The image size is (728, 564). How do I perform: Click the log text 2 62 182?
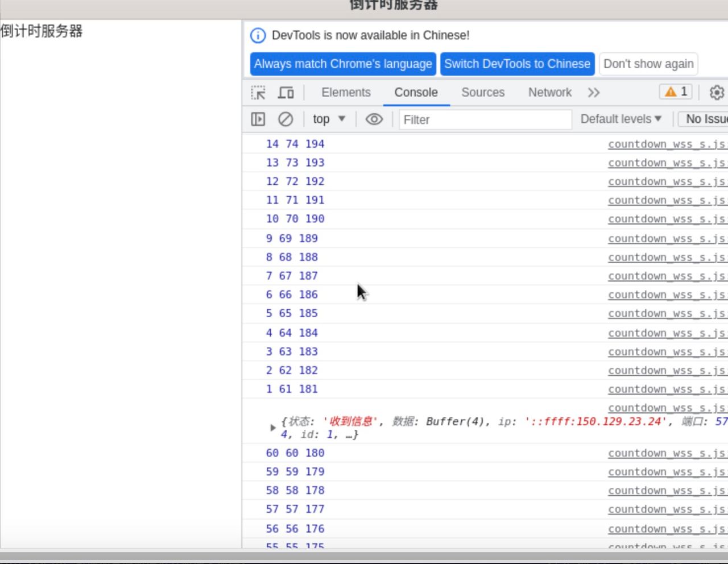(x=292, y=370)
